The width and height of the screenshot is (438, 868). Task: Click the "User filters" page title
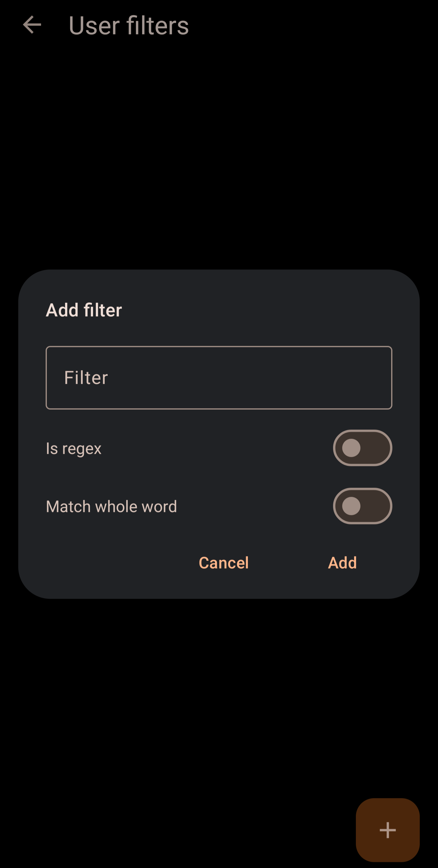point(129,26)
